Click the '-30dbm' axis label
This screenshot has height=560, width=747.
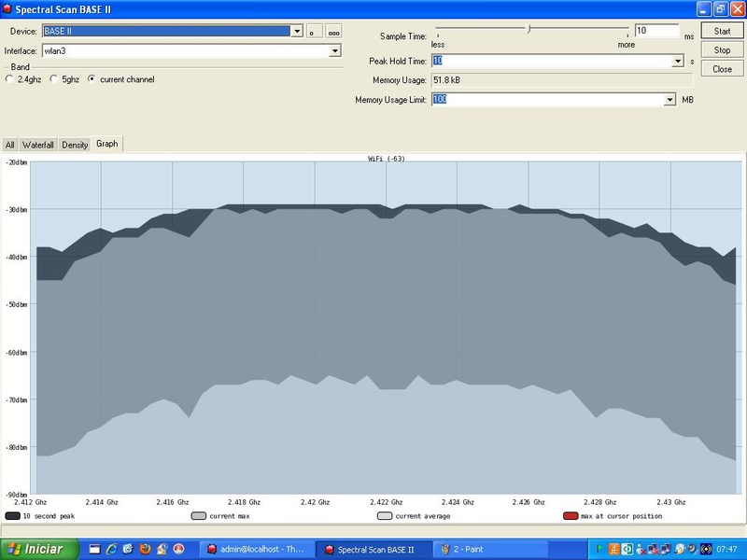click(x=16, y=209)
